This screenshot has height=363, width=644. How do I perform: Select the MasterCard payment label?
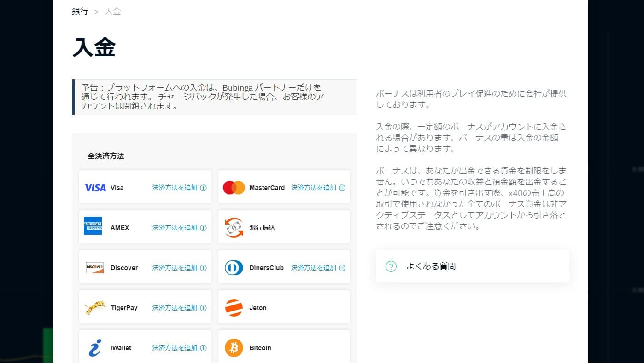(267, 188)
